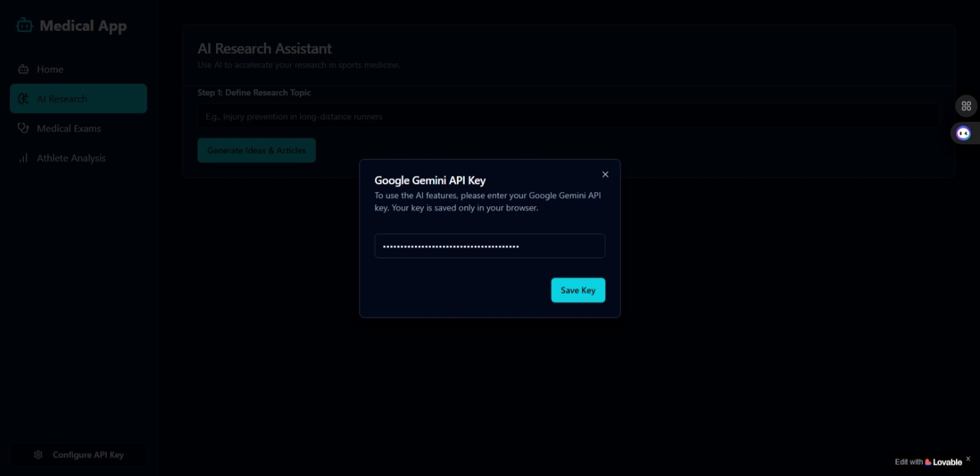The height and width of the screenshot is (476, 980).
Task: Click Generate Ideas & Articles button
Action: (x=257, y=150)
